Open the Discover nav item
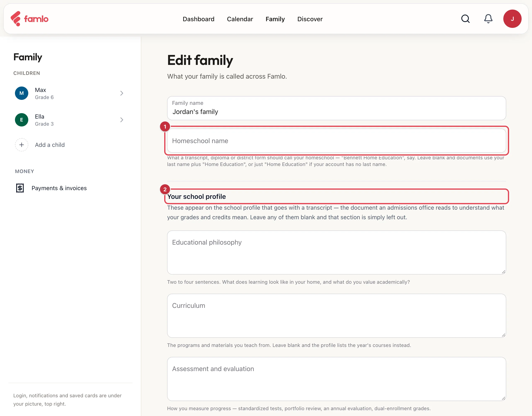The height and width of the screenshot is (416, 532). click(x=310, y=19)
